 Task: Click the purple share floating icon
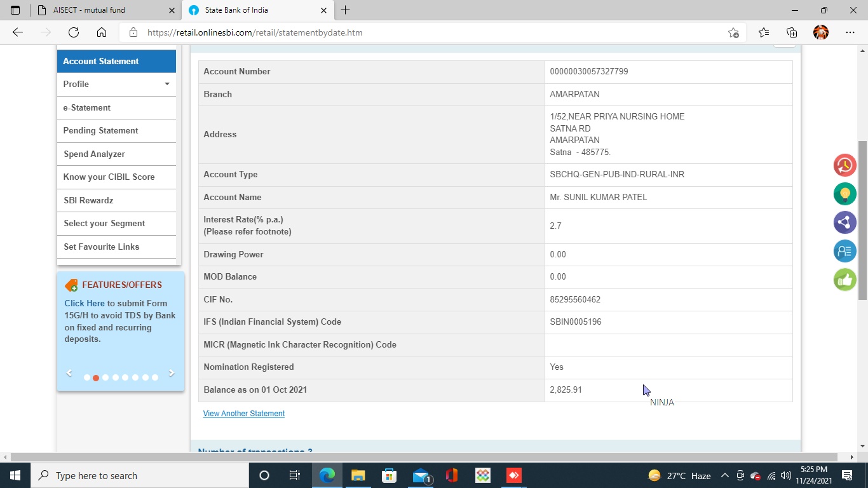pyautogui.click(x=844, y=222)
